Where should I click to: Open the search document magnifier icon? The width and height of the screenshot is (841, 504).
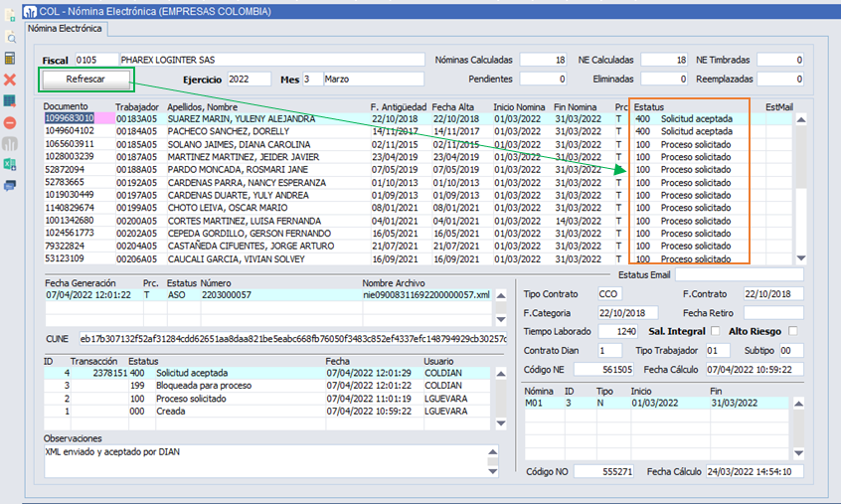(x=10, y=37)
